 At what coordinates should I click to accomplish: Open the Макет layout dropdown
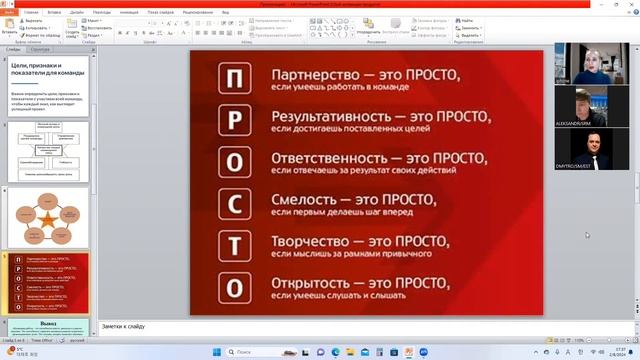tap(91, 21)
